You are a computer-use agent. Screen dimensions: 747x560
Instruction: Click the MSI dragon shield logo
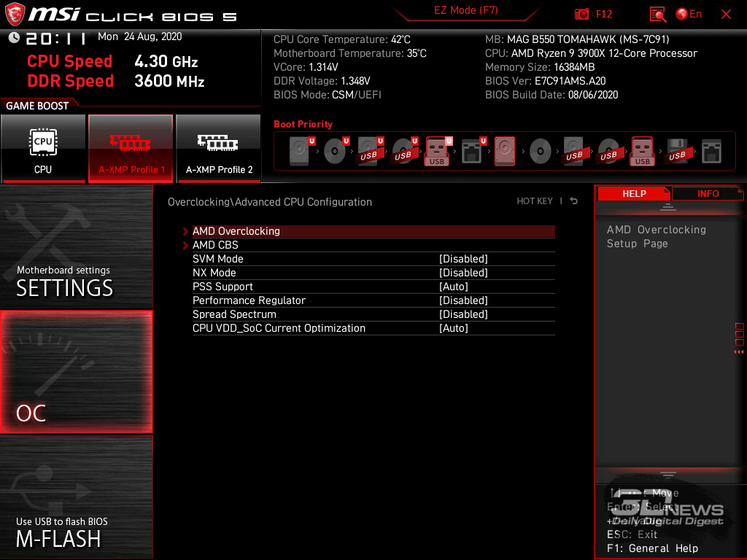[15, 14]
